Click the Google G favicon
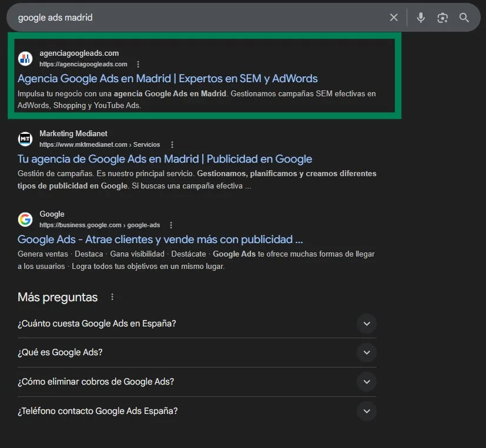Screen dimensions: 486x448 pos(25,220)
